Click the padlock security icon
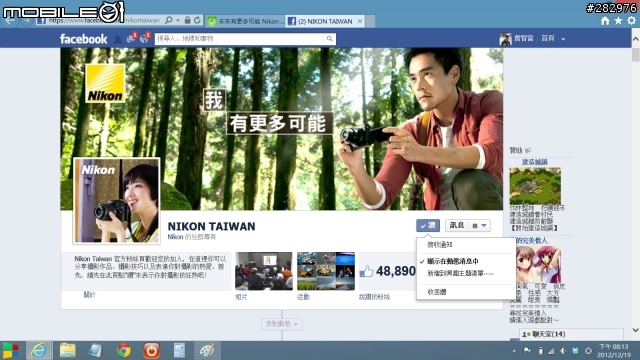Viewport: 640px width, 360px height. coord(187,20)
